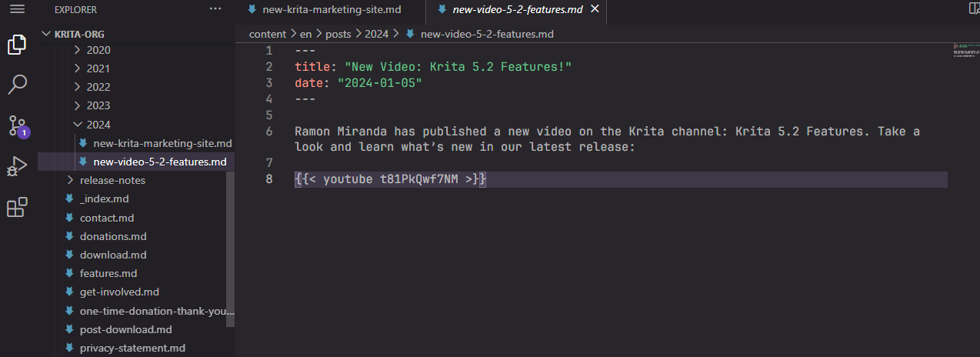
Task: Switch to the new-krita-marketing-site.md tab
Action: (332, 10)
